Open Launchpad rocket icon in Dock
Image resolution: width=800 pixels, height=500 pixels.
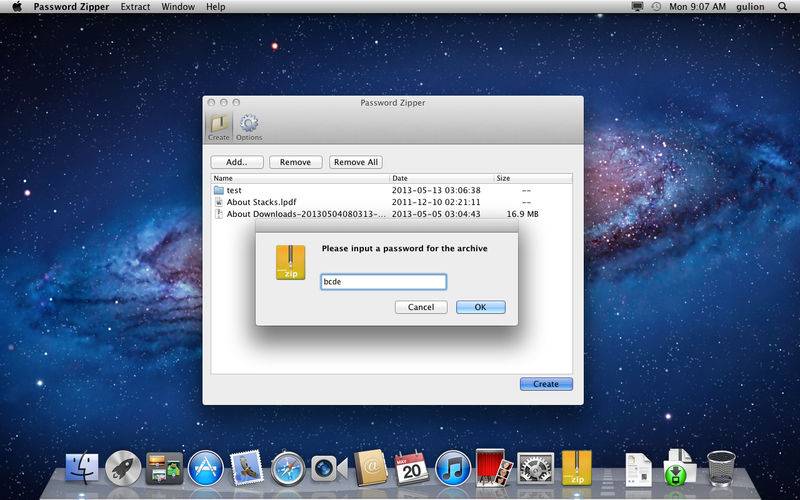point(123,468)
